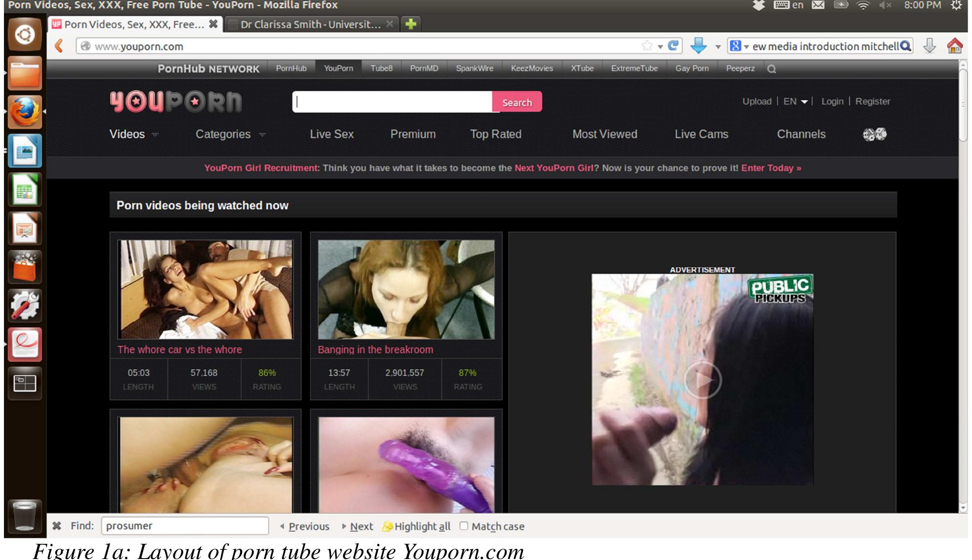Click the dice random icon in navigation

874,134
